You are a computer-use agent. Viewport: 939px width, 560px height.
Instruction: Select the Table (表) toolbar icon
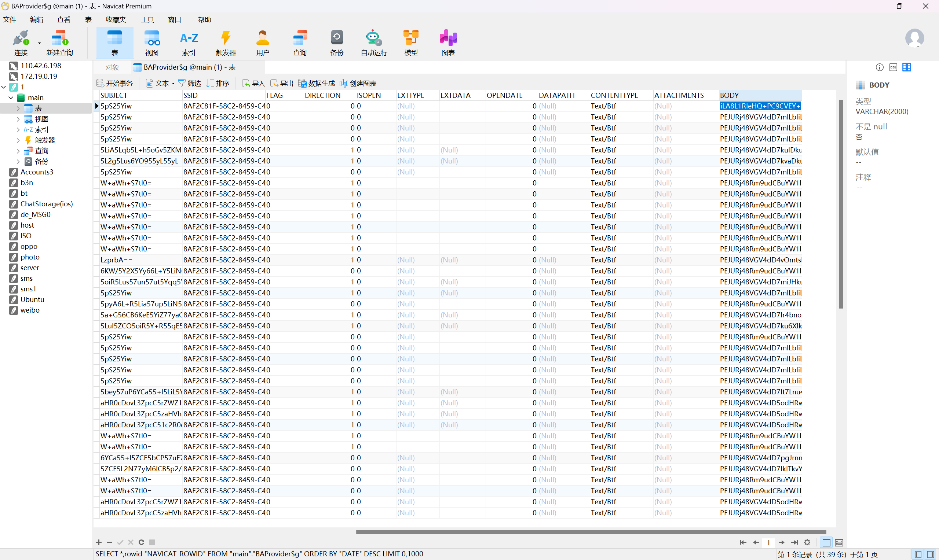[x=115, y=43]
